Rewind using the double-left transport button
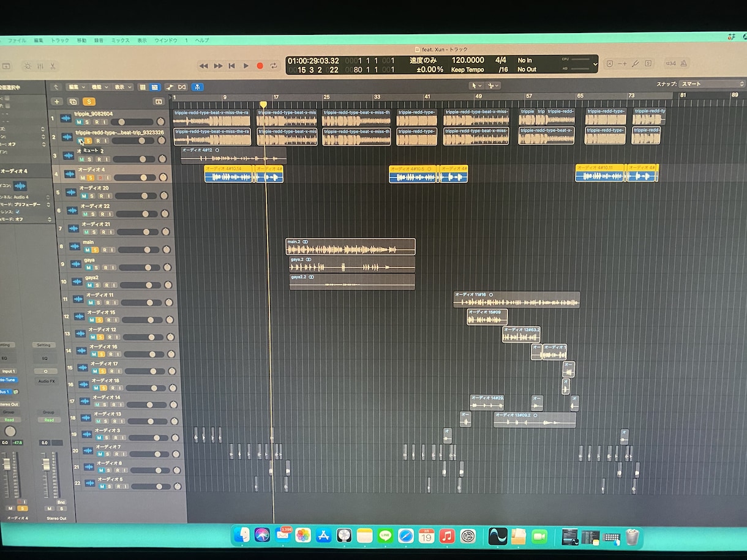The height and width of the screenshot is (560, 747). coord(204,65)
